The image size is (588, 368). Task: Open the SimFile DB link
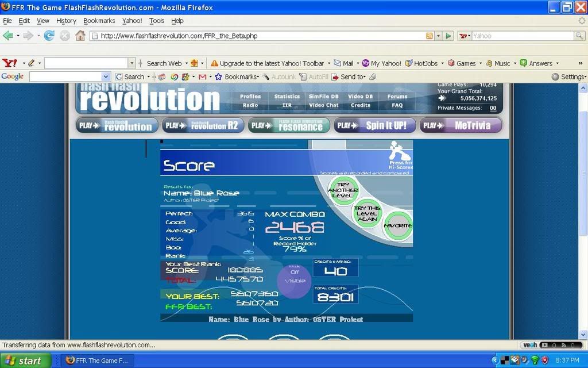tap(323, 97)
